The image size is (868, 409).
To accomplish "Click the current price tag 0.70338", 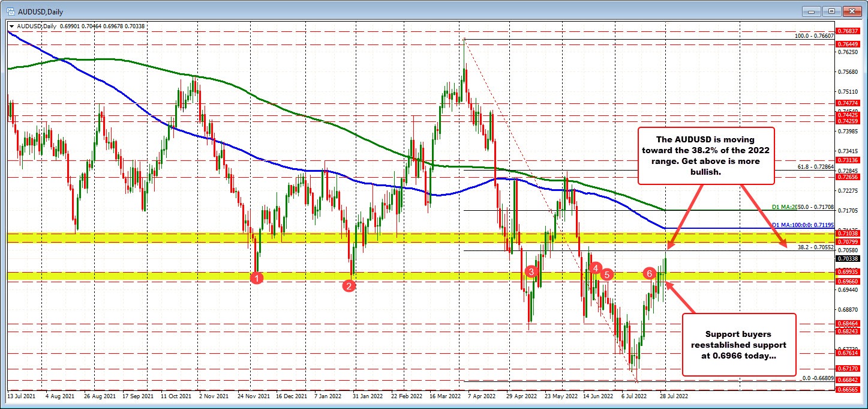I will (x=848, y=259).
